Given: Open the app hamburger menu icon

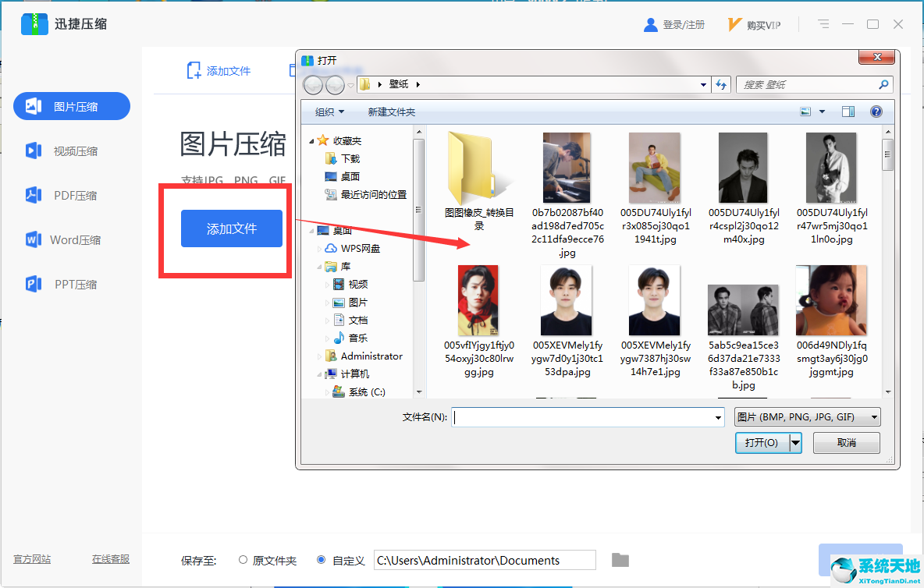Looking at the screenshot, I should point(823,24).
